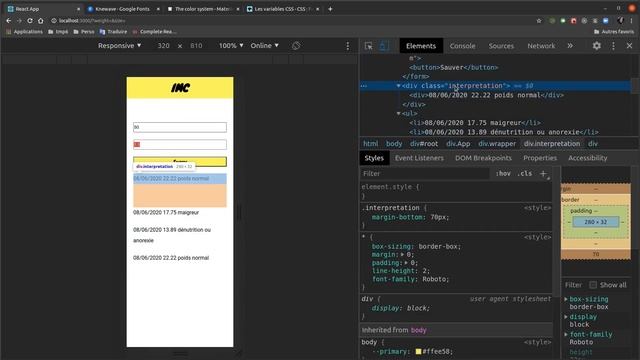
Task: Click the #ffee58 primary color swatch
Action: click(x=418, y=351)
